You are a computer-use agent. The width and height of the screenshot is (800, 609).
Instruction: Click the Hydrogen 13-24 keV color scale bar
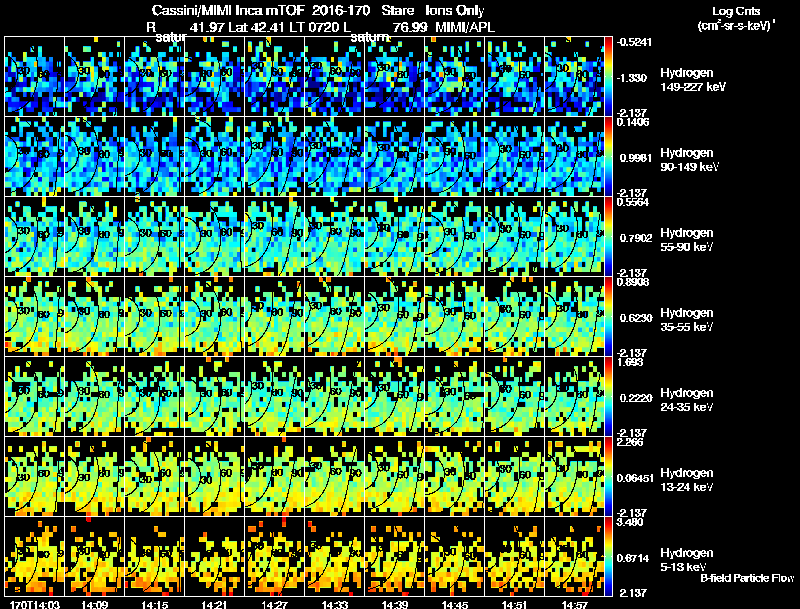point(608,477)
